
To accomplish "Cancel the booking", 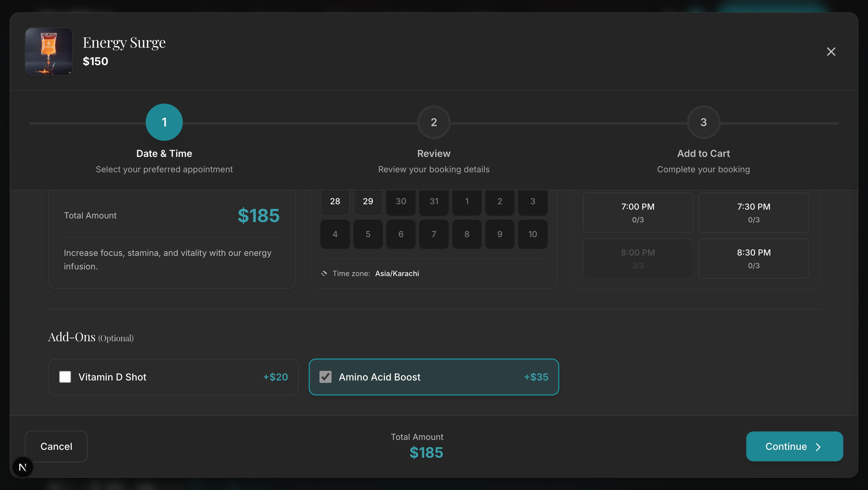I will 56,447.
